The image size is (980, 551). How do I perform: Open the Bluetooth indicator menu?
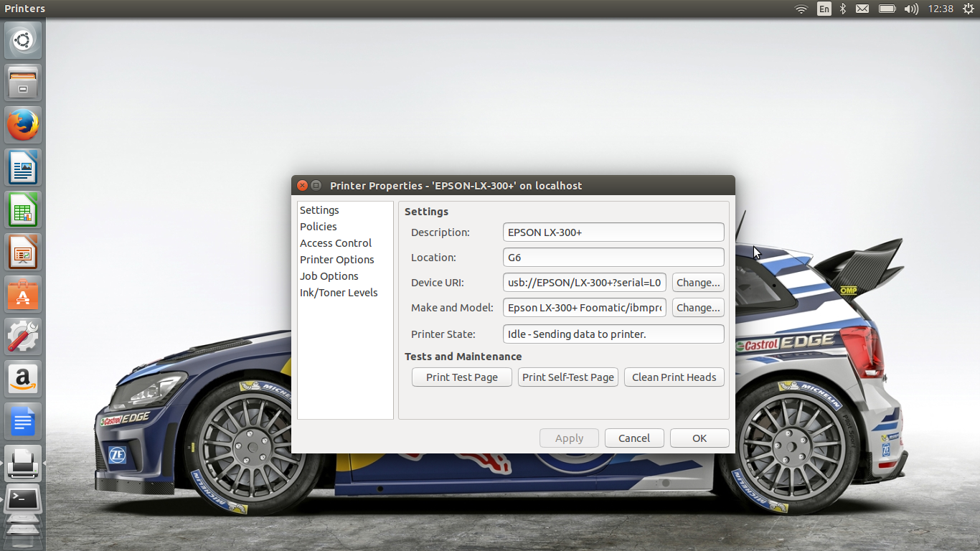[844, 9]
